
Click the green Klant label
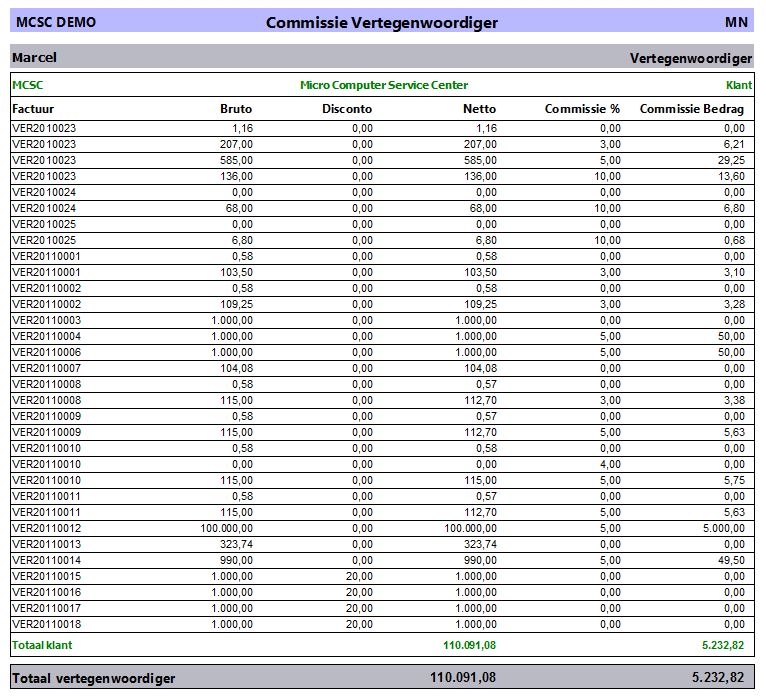pos(739,85)
